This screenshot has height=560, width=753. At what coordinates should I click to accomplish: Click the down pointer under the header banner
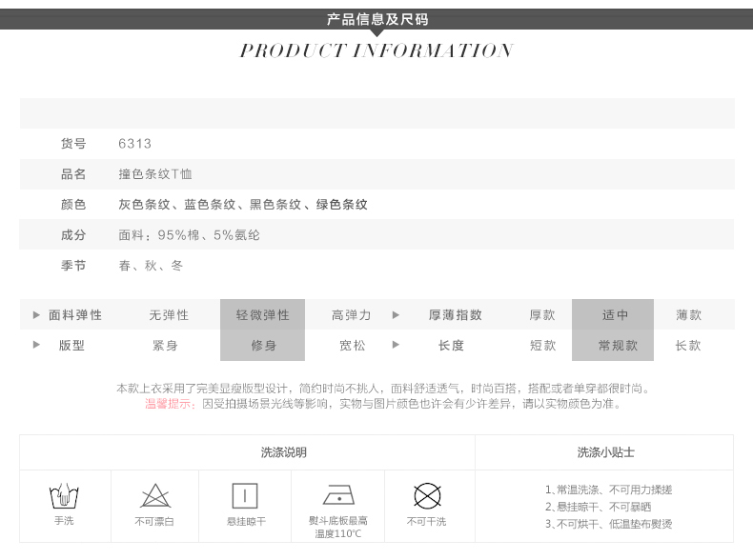[x=377, y=33]
